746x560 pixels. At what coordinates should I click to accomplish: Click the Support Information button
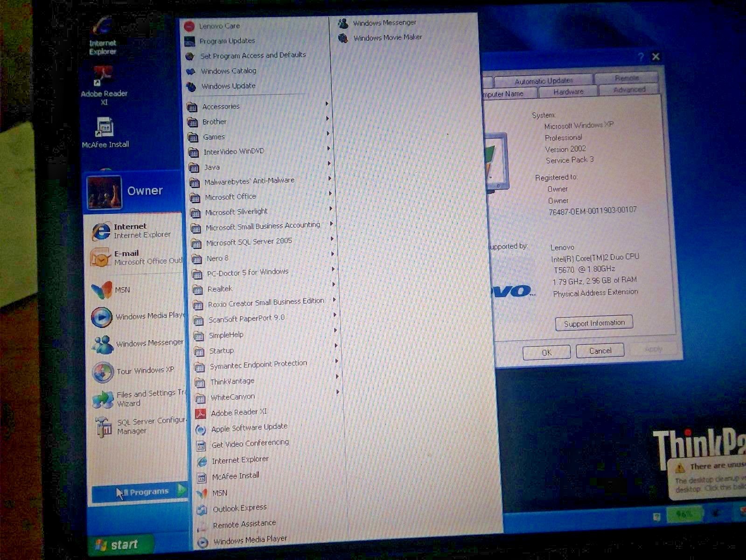click(x=594, y=323)
